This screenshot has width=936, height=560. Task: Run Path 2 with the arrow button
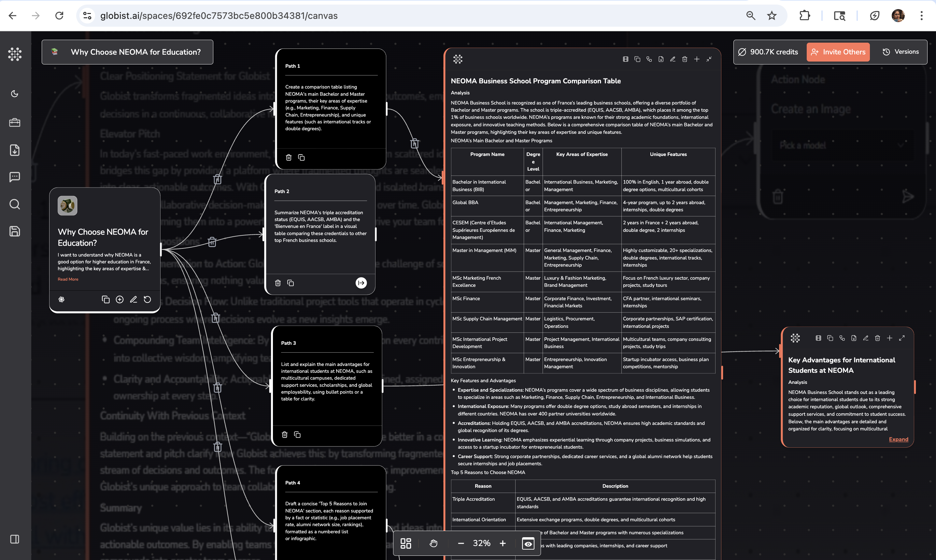point(361,283)
